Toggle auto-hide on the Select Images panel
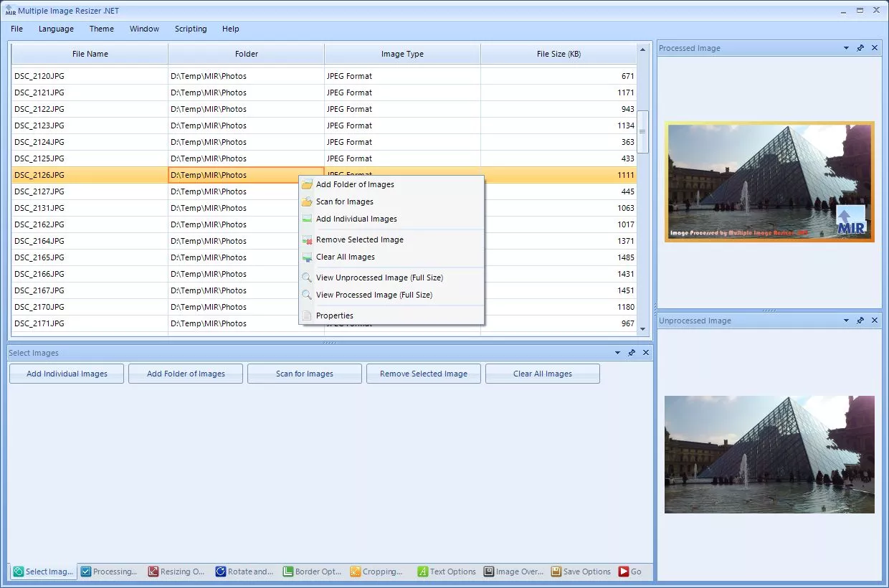 point(631,352)
